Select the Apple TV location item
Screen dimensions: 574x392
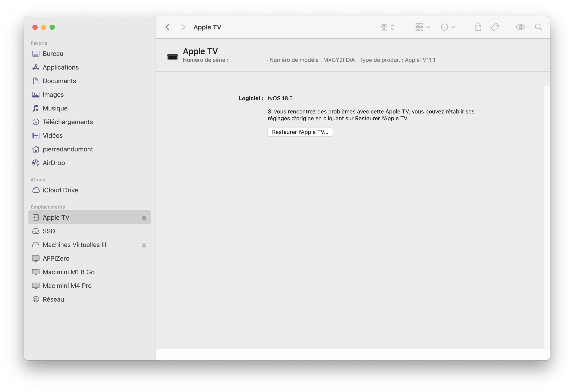(x=90, y=217)
